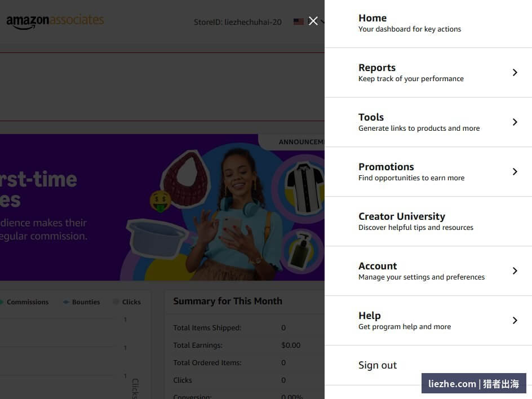Open the Tools menu item
Screen dimensions: 532x399
pos(428,122)
